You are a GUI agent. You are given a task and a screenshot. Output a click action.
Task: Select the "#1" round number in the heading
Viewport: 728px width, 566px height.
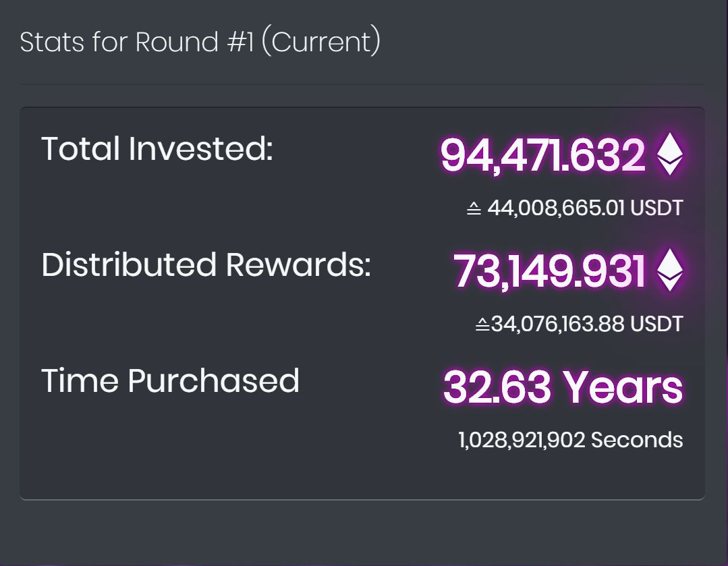[x=240, y=42]
